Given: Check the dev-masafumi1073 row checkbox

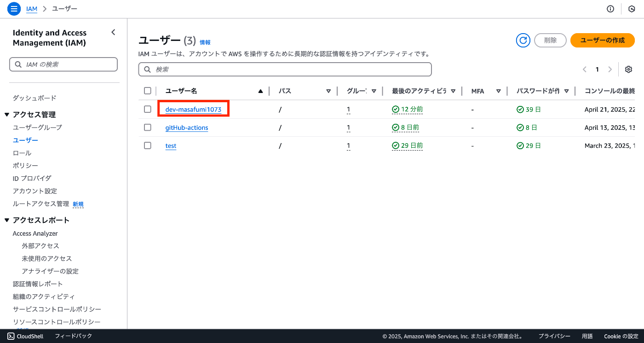Looking at the screenshot, I should pos(148,109).
